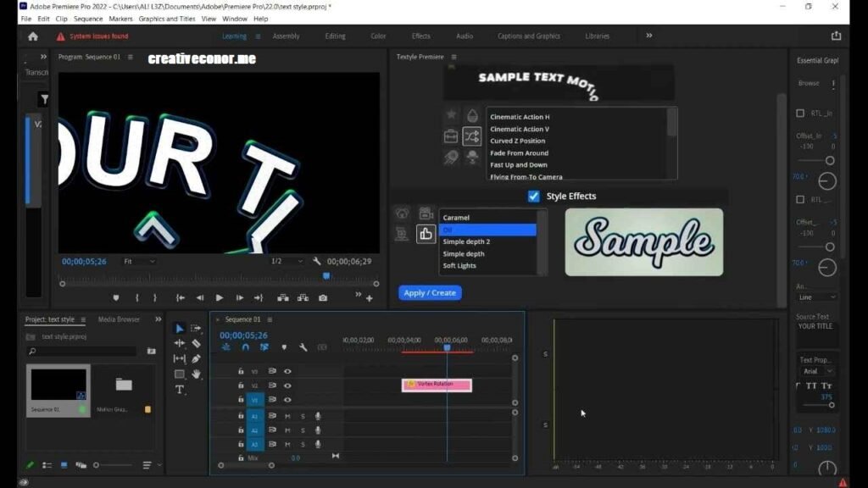Screen dimensions: 868x488
Task: Adjust the font size slider handle
Action: tap(831, 406)
